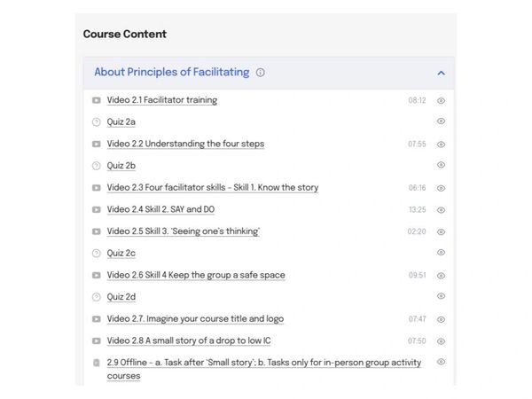Image resolution: width=532 pixels, height=399 pixels.
Task: Open Video 2.2 Understanding the four steps
Action: (185, 144)
